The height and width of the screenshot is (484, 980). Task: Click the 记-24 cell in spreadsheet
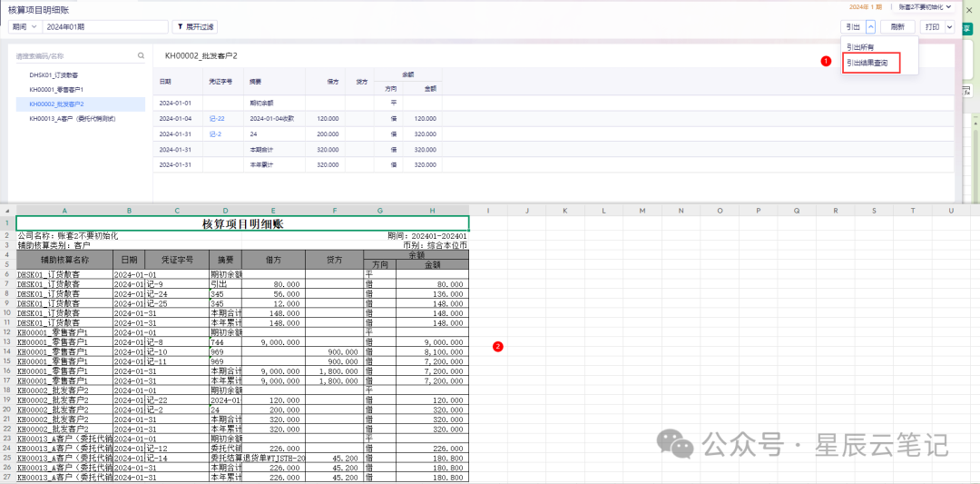177,293
